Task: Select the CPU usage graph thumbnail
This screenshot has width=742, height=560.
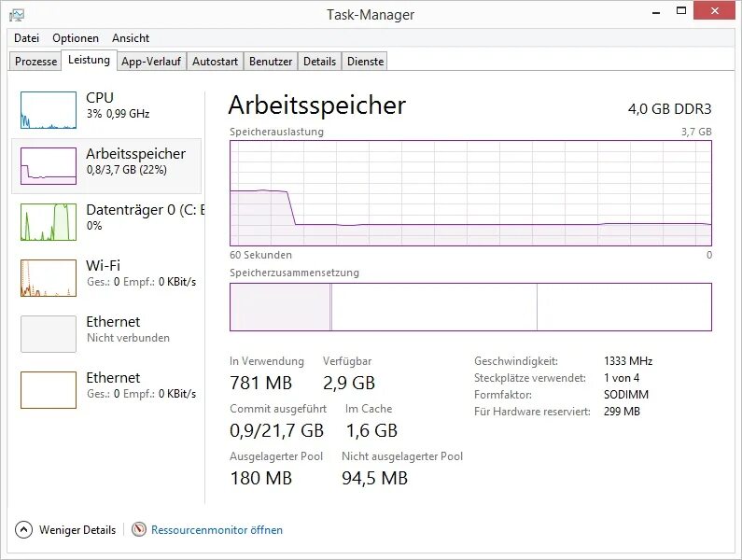Action: 49,110
